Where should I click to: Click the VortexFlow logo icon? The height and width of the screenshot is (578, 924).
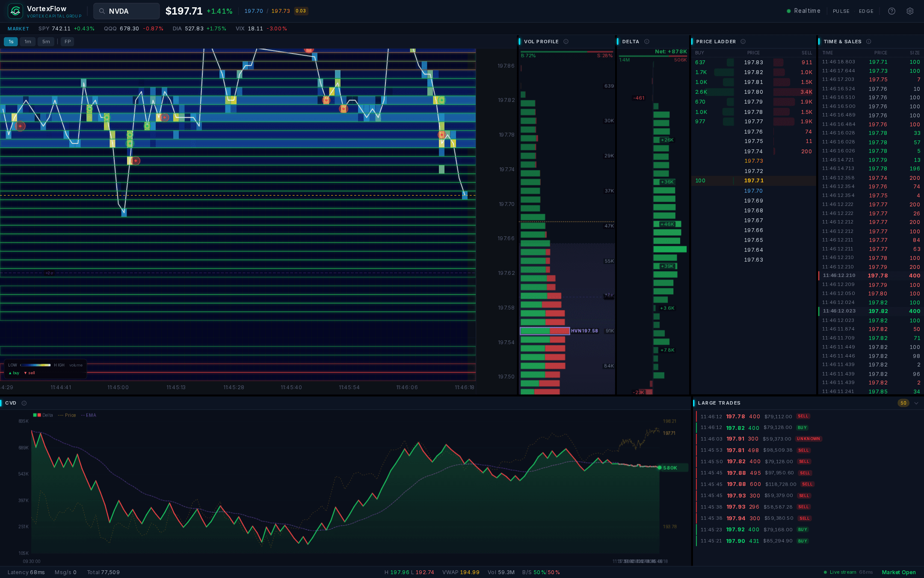pyautogui.click(x=15, y=11)
